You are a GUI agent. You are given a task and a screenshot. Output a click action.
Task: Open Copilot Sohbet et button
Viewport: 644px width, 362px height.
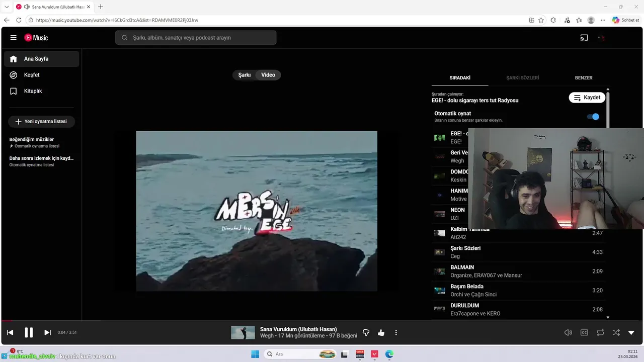(625, 20)
